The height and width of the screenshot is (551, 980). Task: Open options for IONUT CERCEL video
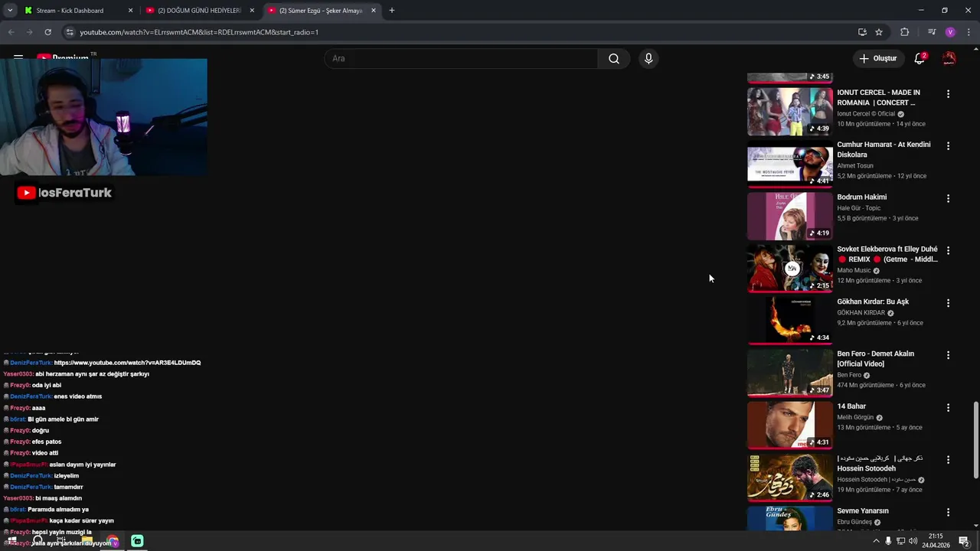click(948, 94)
